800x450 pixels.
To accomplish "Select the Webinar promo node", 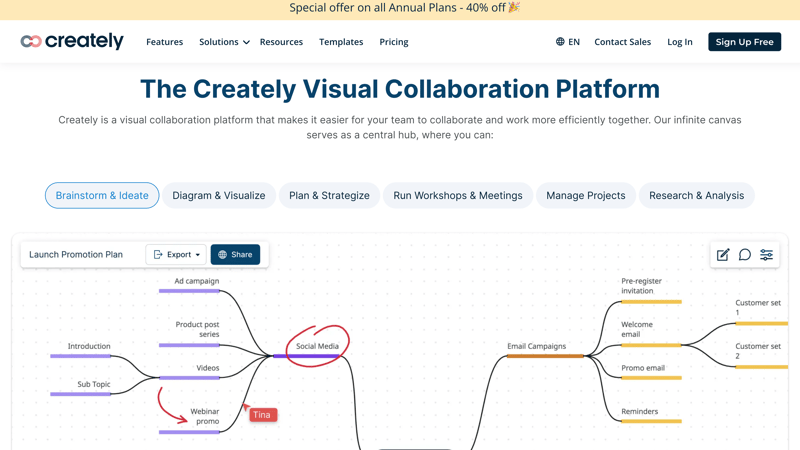I will coord(205,416).
